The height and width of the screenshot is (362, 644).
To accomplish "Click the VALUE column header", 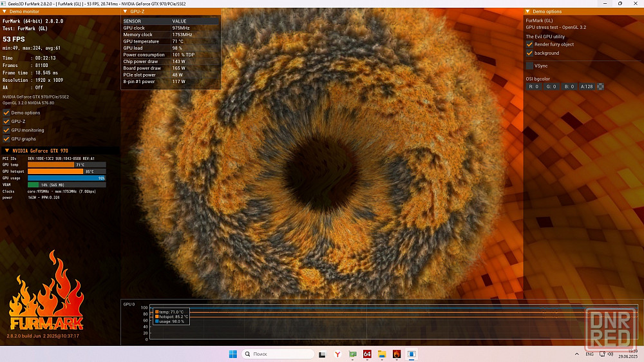I will tap(194, 21).
